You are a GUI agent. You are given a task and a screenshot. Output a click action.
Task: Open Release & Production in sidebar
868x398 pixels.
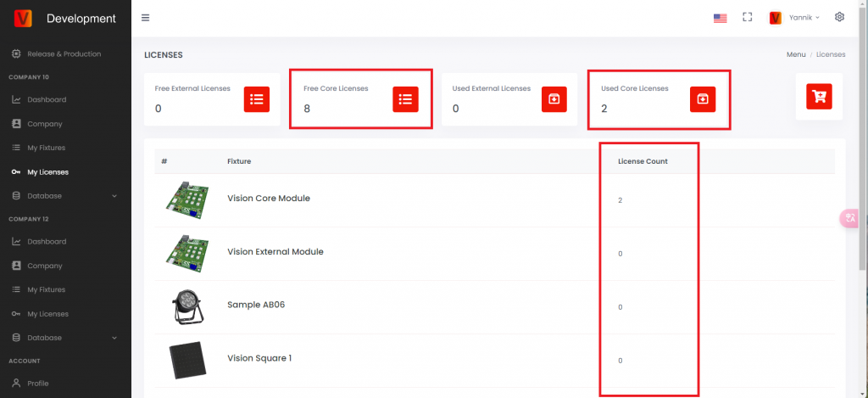64,53
